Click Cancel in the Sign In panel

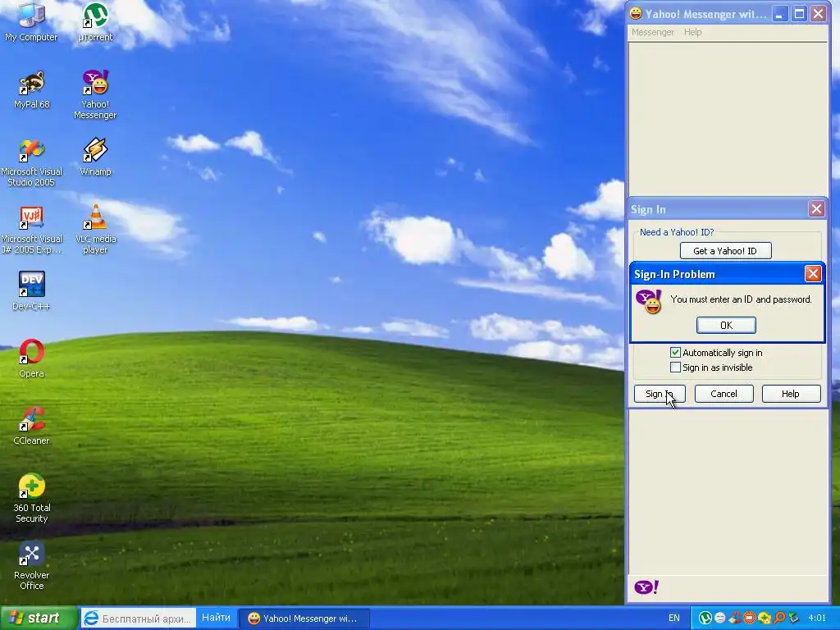point(724,394)
